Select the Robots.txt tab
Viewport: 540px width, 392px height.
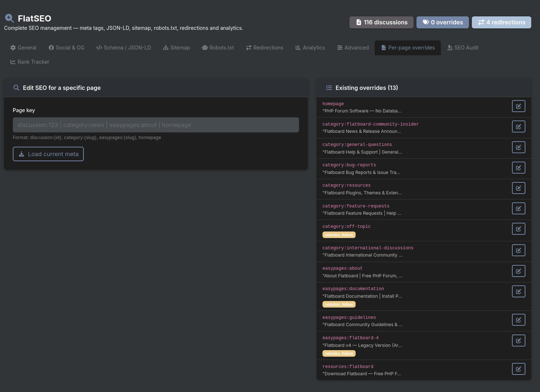click(x=218, y=48)
